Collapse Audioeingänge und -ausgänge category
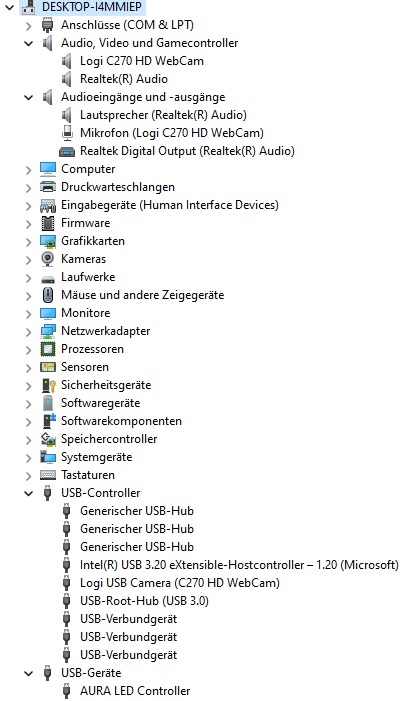The width and height of the screenshot is (403, 701). click(x=29, y=97)
